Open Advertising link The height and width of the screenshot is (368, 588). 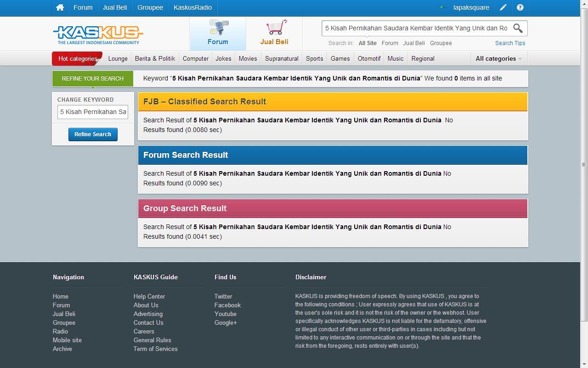(148, 314)
